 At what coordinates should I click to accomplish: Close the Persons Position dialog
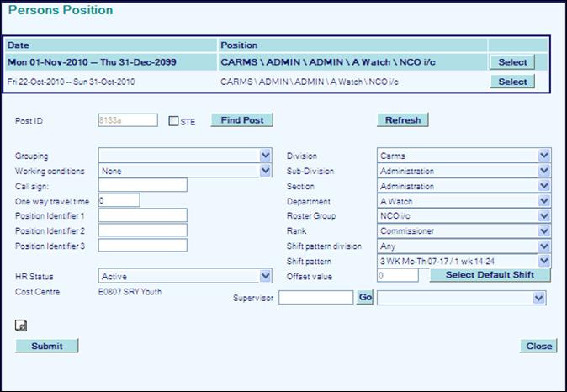click(x=538, y=346)
